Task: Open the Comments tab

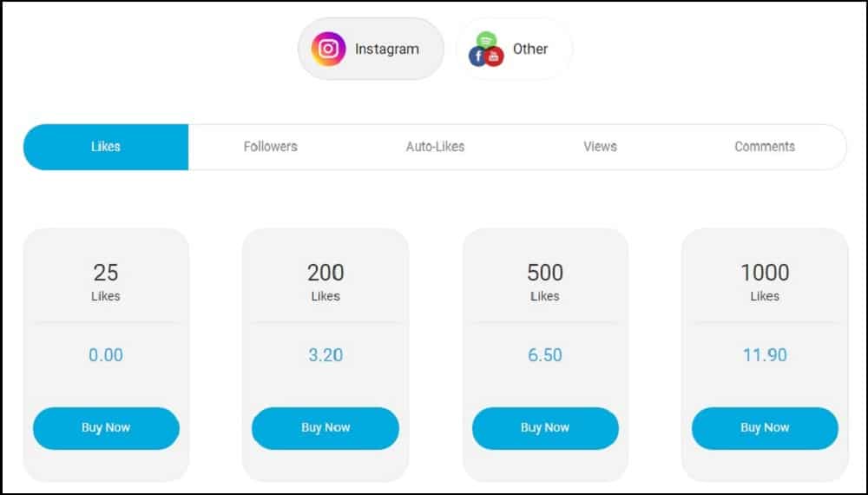Action: tap(765, 147)
